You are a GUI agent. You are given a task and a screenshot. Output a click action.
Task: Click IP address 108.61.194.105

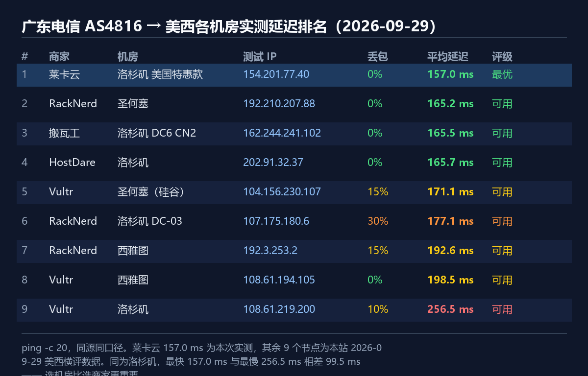tap(279, 280)
